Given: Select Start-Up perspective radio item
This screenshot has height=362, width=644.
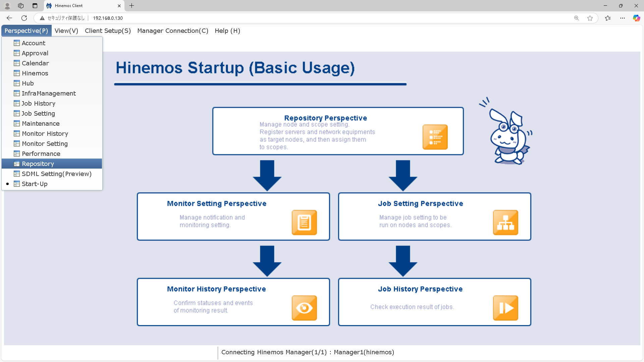Looking at the screenshot, I should tap(34, 184).
